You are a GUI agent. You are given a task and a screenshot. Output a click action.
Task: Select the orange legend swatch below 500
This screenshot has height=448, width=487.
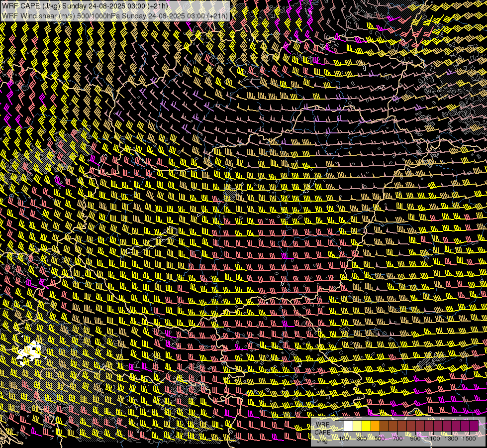375,426
